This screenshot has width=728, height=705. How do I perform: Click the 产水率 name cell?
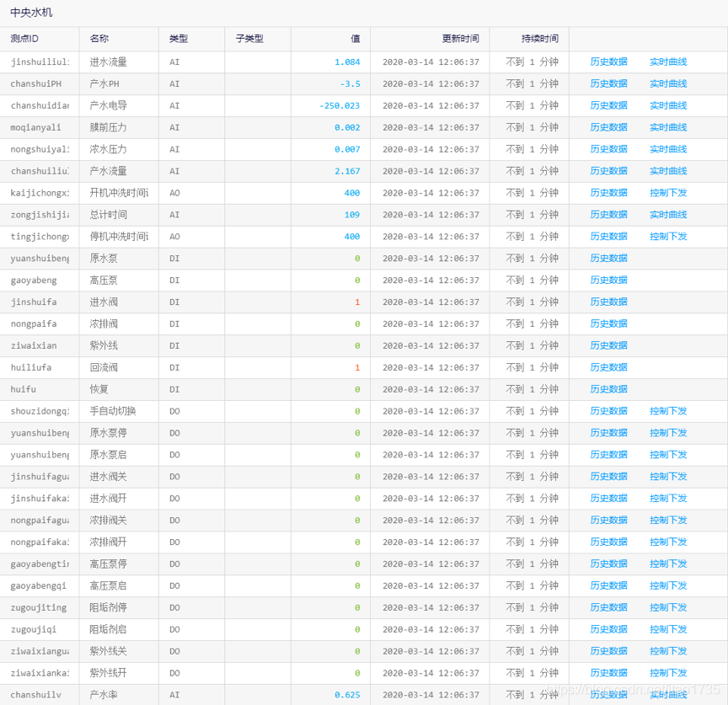(x=104, y=694)
